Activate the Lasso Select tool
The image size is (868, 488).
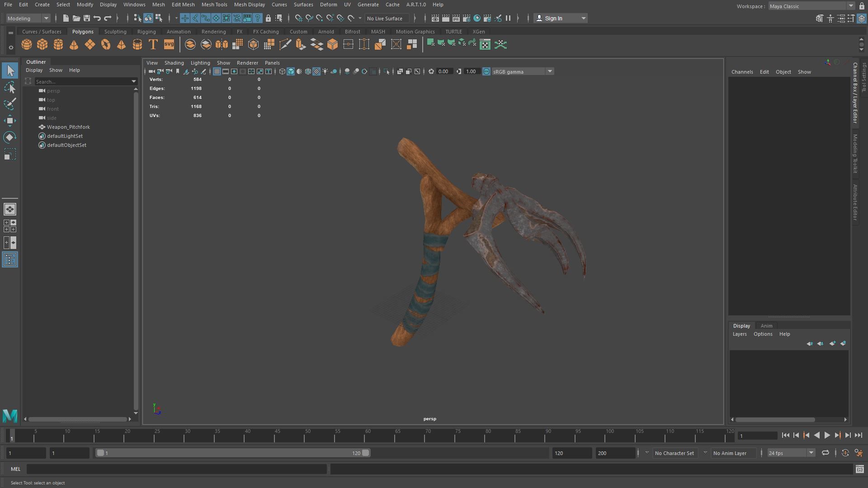[10, 87]
